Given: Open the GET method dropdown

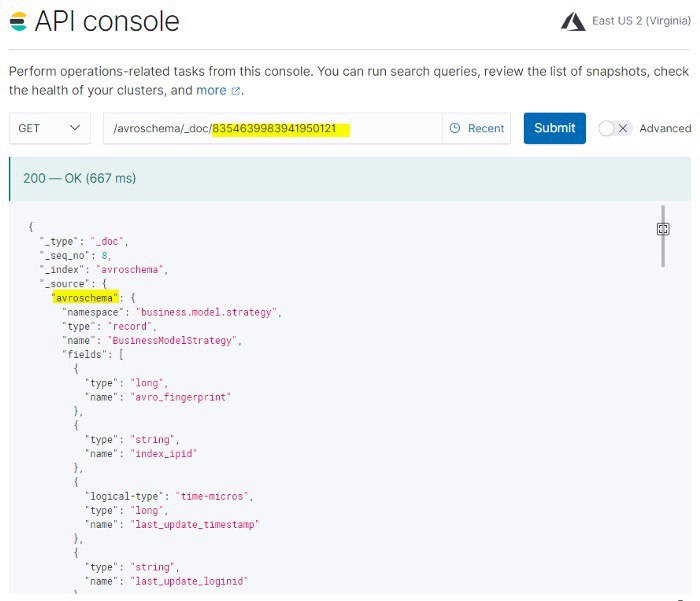Looking at the screenshot, I should click(x=49, y=128).
